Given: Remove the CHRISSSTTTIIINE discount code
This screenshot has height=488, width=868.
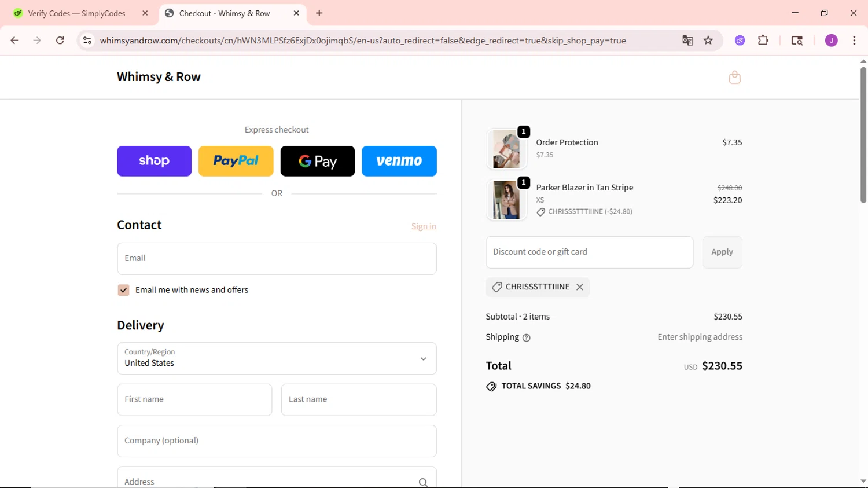Looking at the screenshot, I should point(580,287).
